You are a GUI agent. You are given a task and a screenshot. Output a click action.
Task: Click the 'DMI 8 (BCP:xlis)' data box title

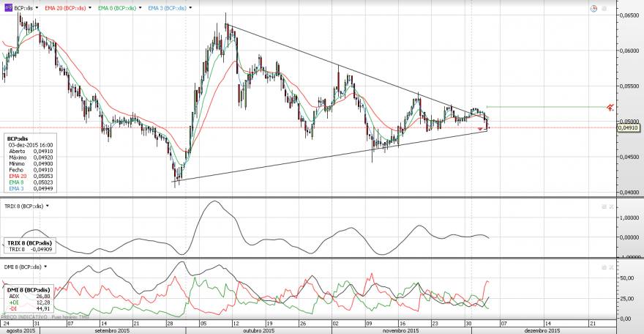pos(29,290)
